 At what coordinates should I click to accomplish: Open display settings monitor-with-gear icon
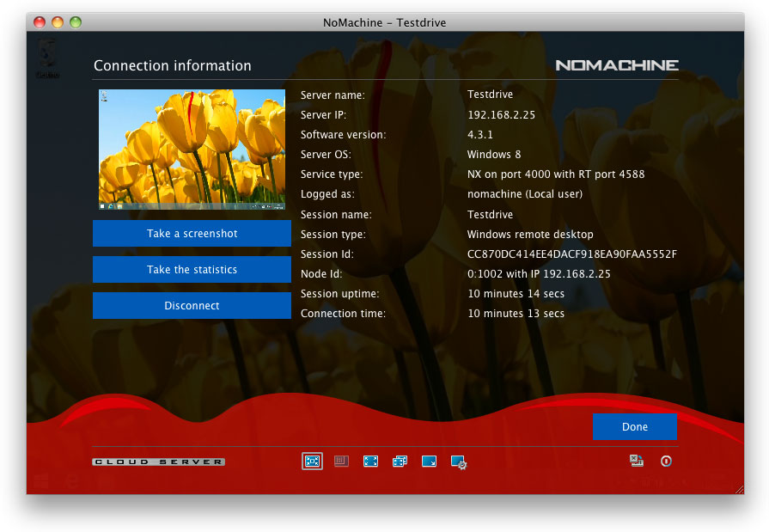tap(459, 462)
